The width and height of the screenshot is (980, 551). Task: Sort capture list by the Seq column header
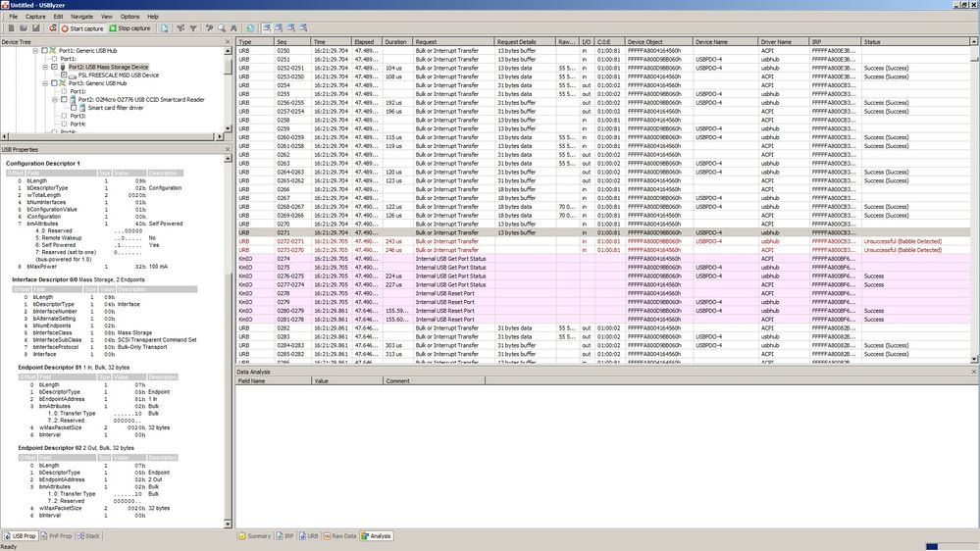[x=292, y=42]
